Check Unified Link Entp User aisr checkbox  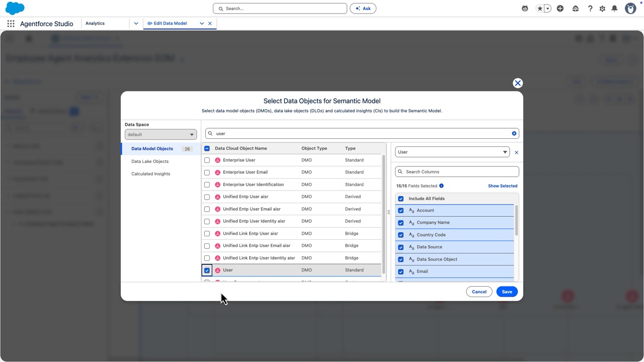(x=207, y=233)
